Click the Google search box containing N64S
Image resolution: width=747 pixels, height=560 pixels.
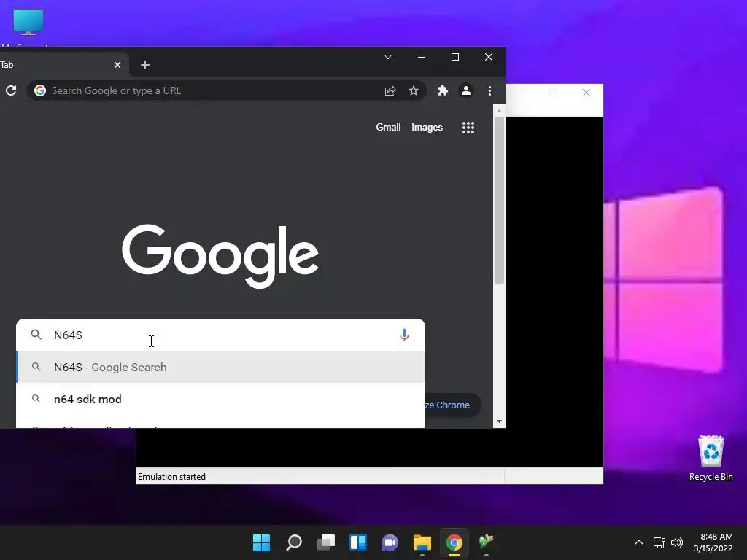tap(220, 335)
